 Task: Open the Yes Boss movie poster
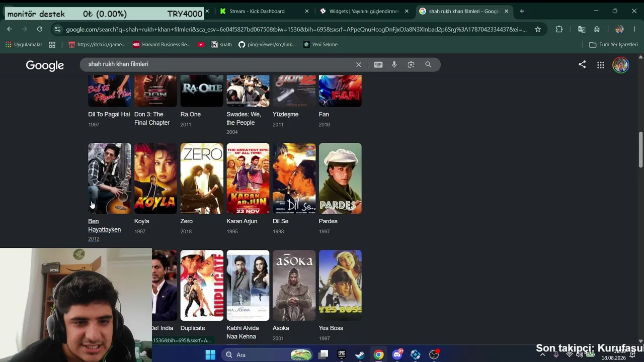pyautogui.click(x=340, y=286)
